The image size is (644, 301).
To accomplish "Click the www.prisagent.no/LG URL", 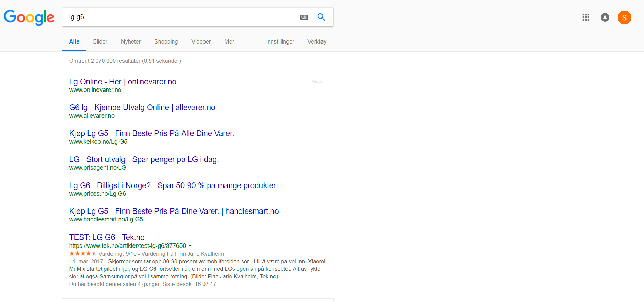I will pyautogui.click(x=98, y=168).
